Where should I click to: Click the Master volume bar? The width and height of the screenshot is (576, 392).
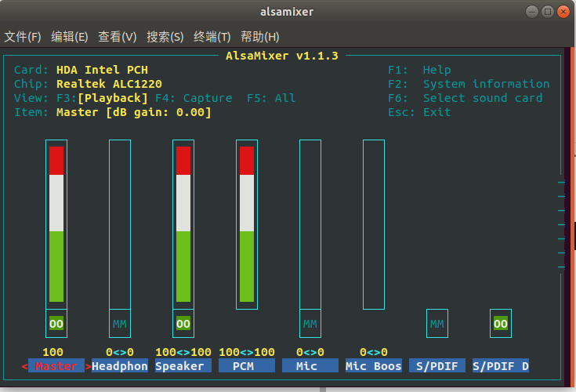56,224
